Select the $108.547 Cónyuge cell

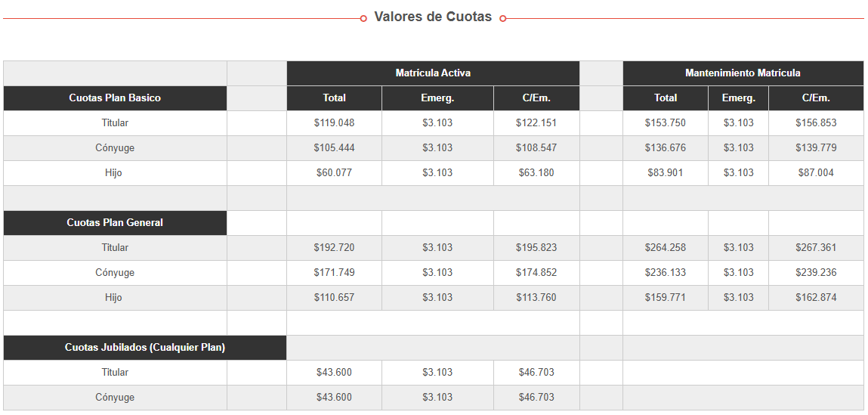536,148
